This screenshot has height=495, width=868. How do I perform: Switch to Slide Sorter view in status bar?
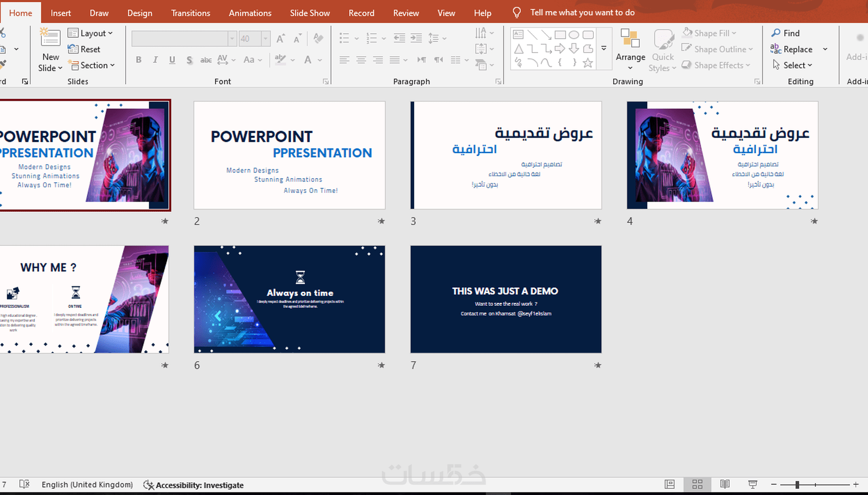pos(697,484)
